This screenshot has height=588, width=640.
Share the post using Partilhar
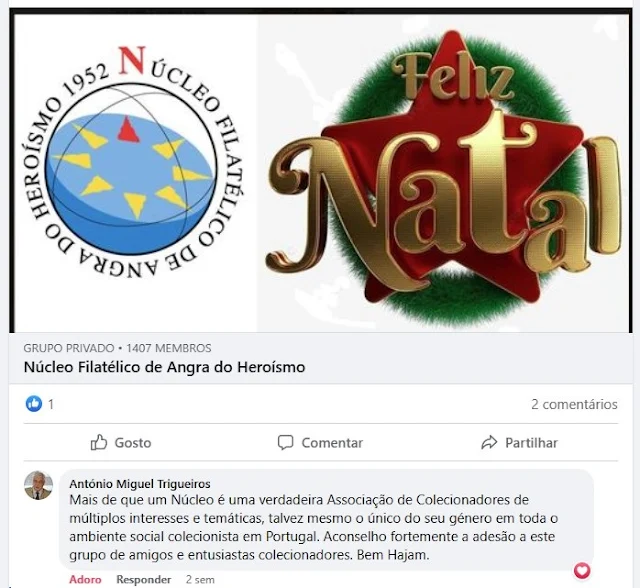(519, 442)
